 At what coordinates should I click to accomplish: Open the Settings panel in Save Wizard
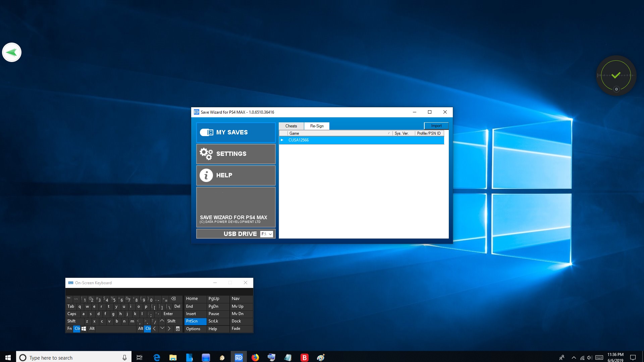tap(236, 154)
